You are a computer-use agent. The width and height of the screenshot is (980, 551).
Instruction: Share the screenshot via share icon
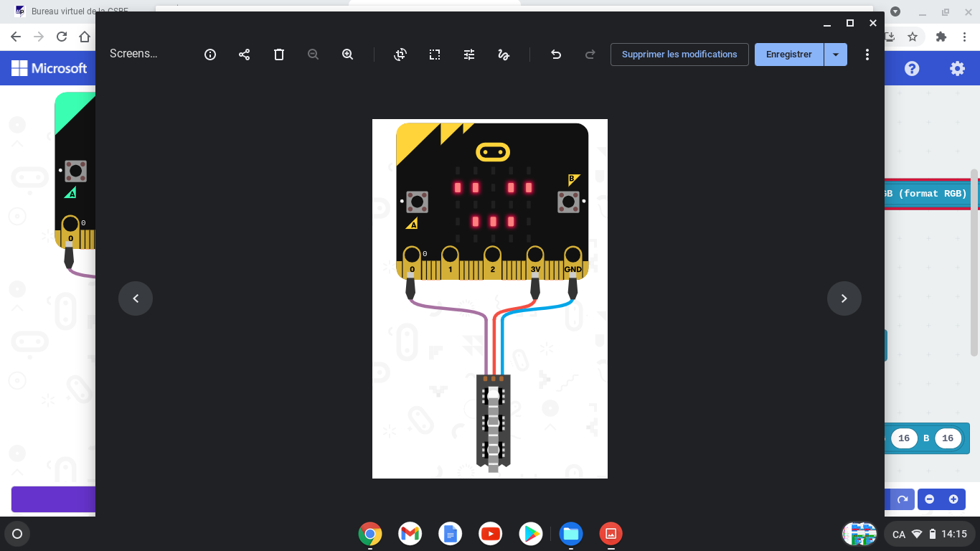pyautogui.click(x=244, y=55)
